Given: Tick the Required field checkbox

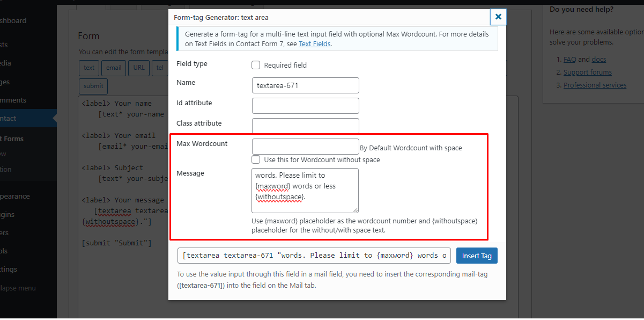Looking at the screenshot, I should coord(256,65).
